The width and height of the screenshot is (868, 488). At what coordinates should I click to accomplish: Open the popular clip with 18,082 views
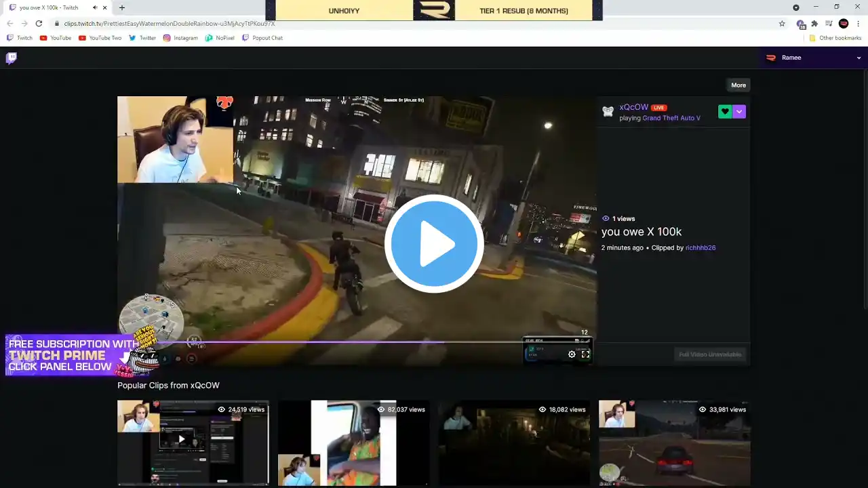(514, 443)
